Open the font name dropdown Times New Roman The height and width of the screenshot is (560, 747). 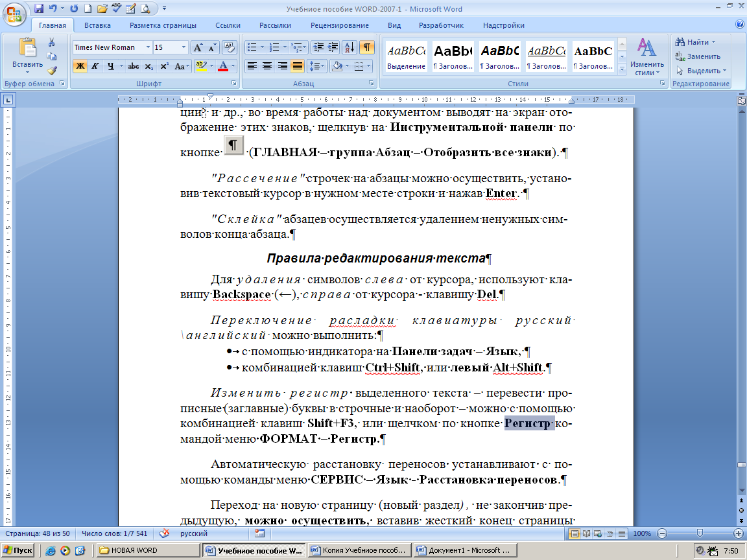pos(148,47)
